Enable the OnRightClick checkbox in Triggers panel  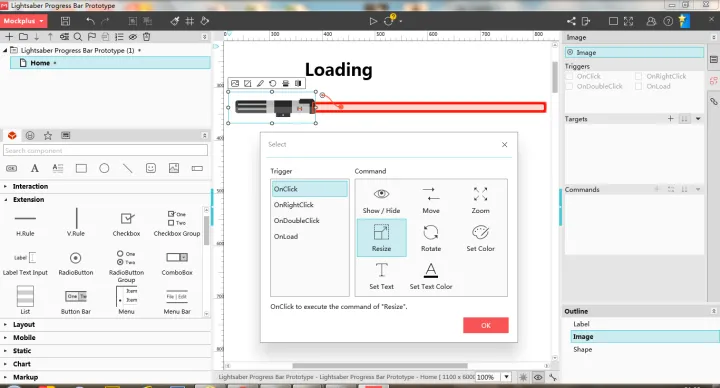tap(639, 76)
